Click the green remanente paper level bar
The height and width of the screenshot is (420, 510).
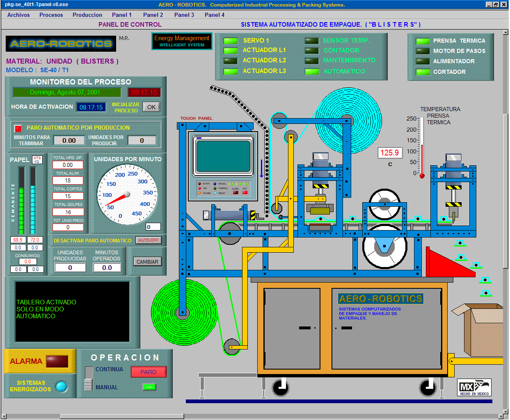(21, 200)
